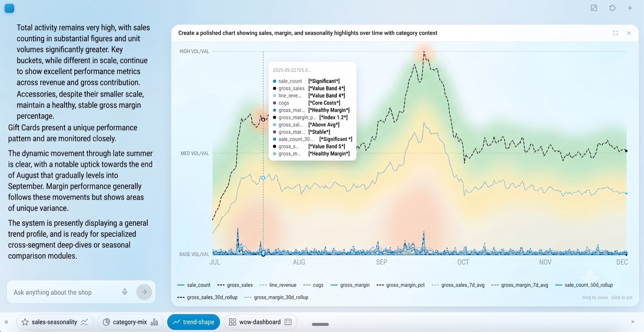Click the 'click to pin' hint text
The height and width of the screenshot is (332, 644).
coord(622,297)
